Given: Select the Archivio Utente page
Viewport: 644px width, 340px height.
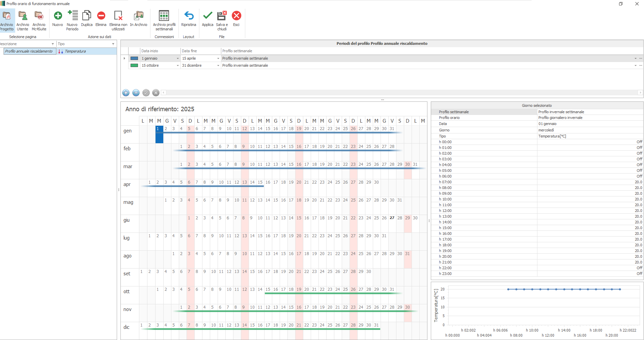Looking at the screenshot, I should (23, 16).
